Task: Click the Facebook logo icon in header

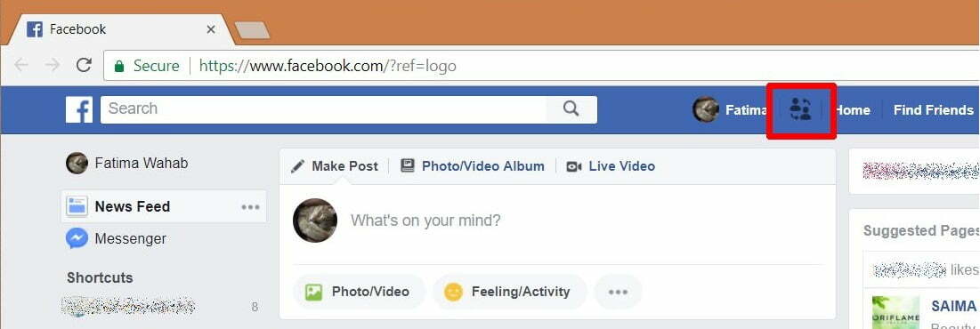Action: 79,109
